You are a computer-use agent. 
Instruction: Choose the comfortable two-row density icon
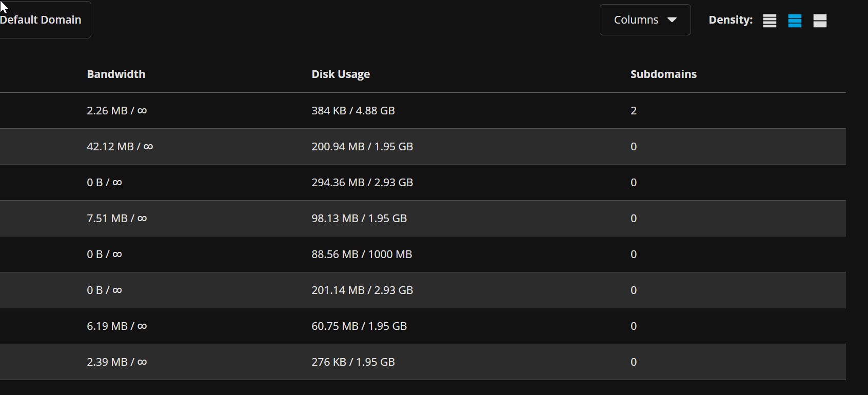pyautogui.click(x=820, y=21)
